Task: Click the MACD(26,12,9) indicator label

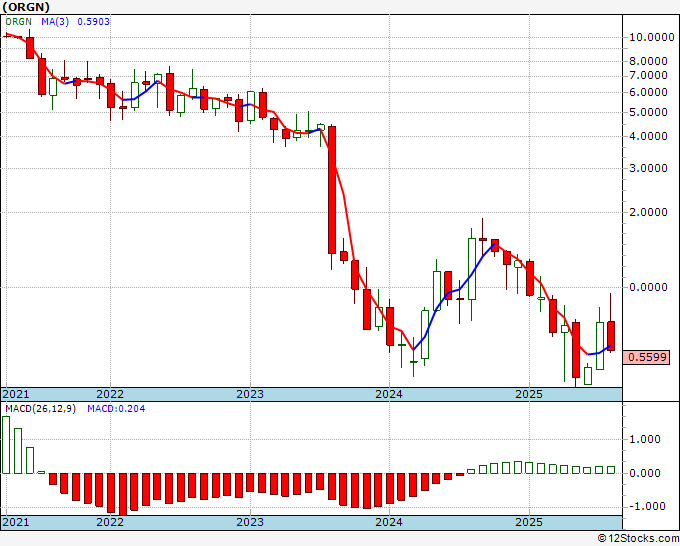Action: tap(40, 409)
